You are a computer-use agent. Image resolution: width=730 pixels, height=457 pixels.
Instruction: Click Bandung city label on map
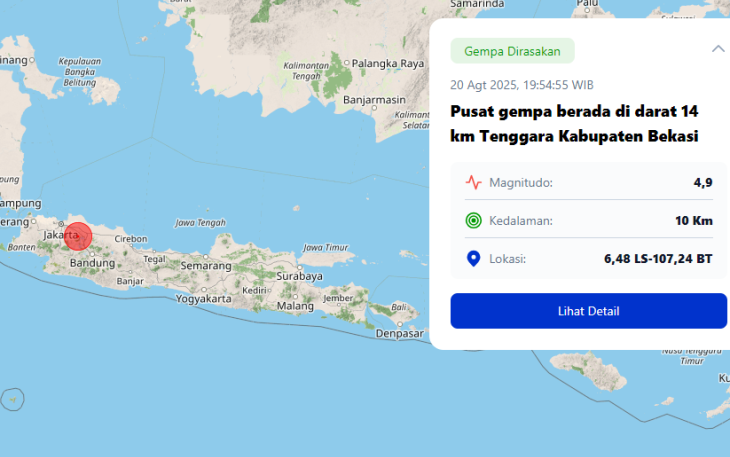coord(92,263)
